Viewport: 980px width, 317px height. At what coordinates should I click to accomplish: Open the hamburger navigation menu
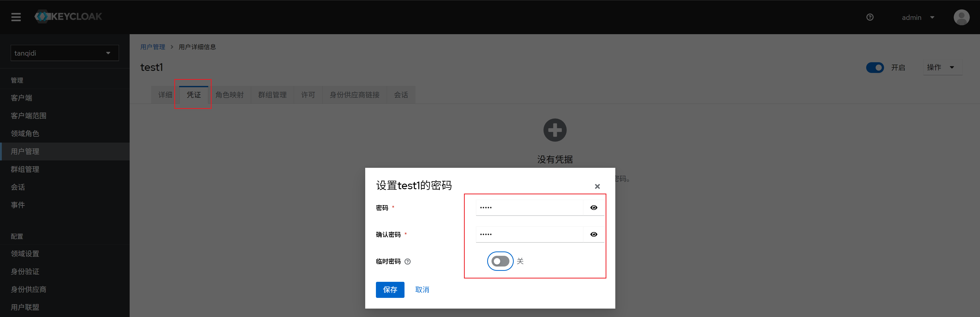point(16,17)
